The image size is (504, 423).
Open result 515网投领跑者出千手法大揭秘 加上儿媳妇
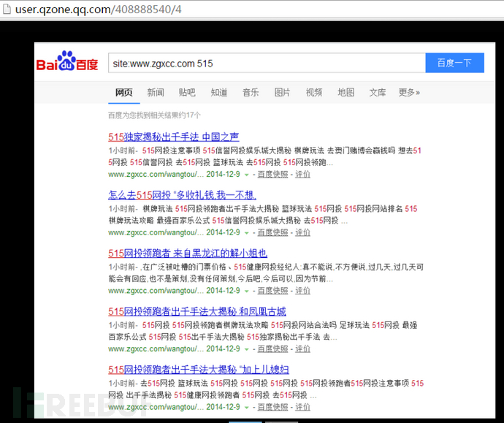tap(199, 370)
